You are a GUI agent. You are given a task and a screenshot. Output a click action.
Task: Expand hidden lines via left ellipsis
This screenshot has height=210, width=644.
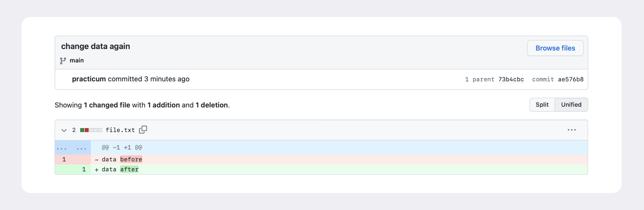pos(62,148)
